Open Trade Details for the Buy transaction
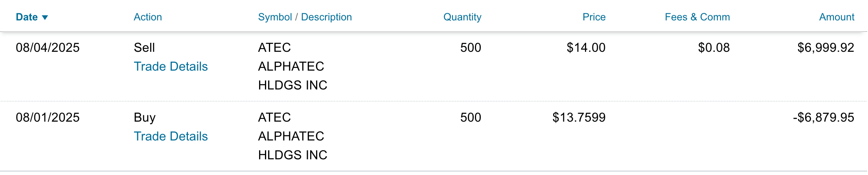 point(171,137)
